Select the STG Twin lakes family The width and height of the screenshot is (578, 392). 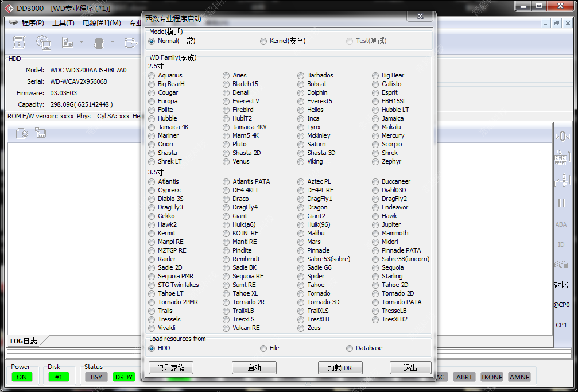point(173,285)
